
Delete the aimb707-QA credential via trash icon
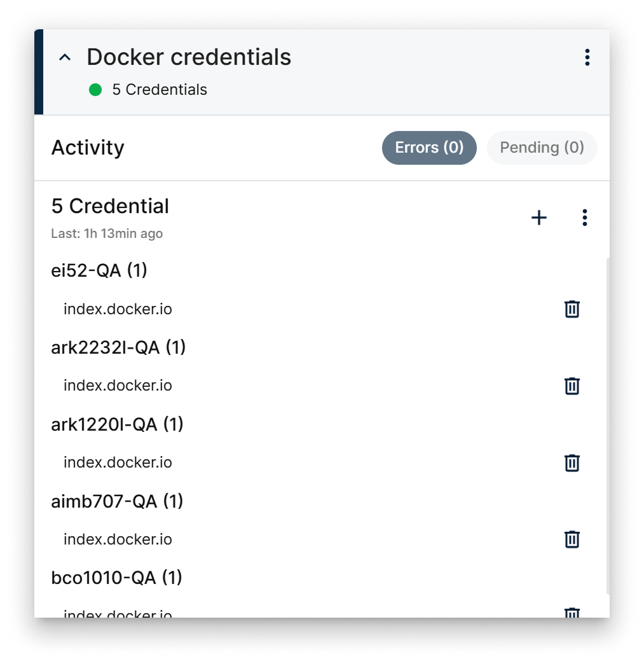point(572,539)
